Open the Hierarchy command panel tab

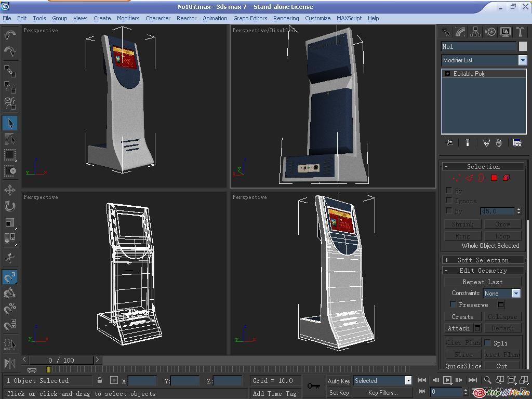[x=475, y=32]
